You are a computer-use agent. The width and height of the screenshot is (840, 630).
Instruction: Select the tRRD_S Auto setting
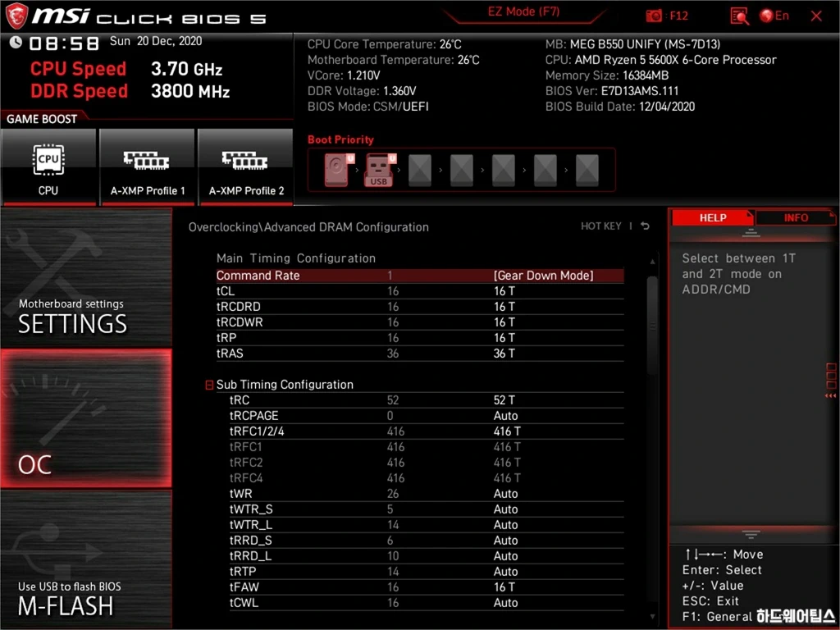click(505, 540)
